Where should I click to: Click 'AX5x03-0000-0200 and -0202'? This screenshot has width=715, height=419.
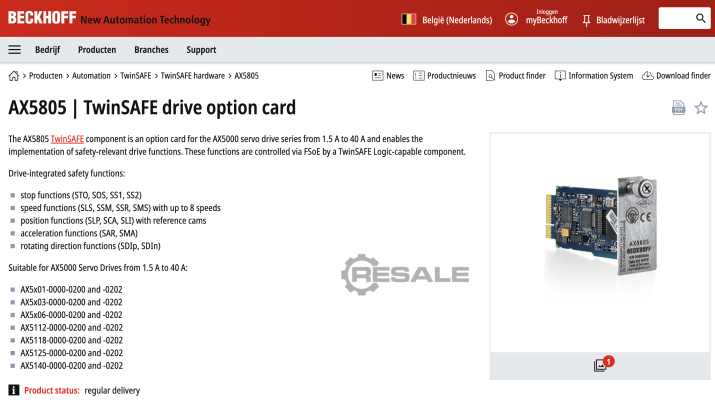pyautogui.click(x=71, y=302)
